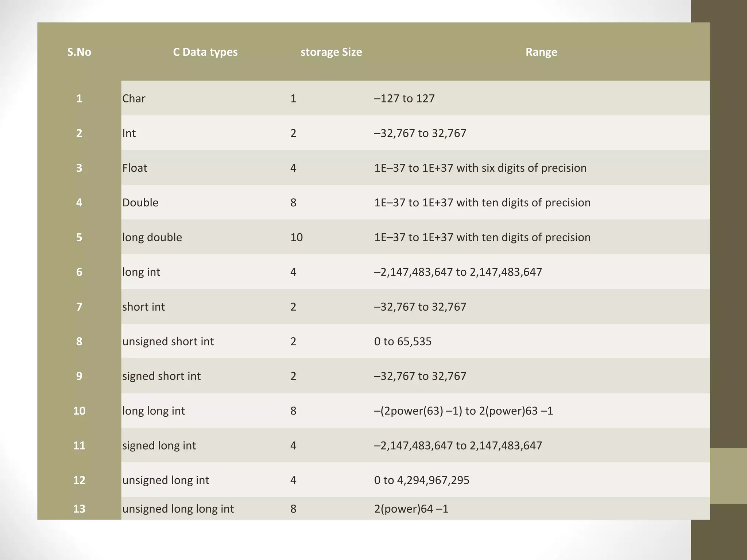This screenshot has height=560, width=747.
Task: Click the C Data types header
Action: (205, 52)
